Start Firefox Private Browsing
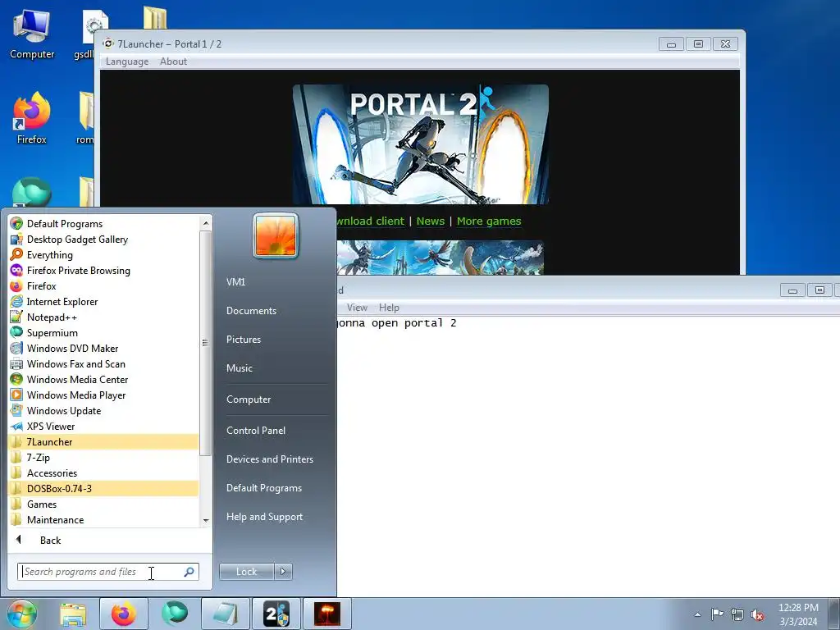The width and height of the screenshot is (840, 630). (x=104, y=271)
